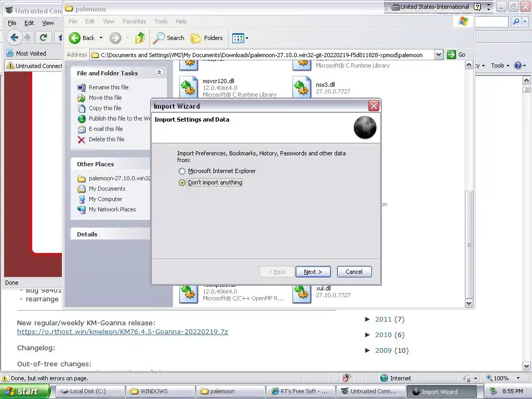Open File menu in palemoon window
This screenshot has width=532, height=399.
(x=73, y=21)
